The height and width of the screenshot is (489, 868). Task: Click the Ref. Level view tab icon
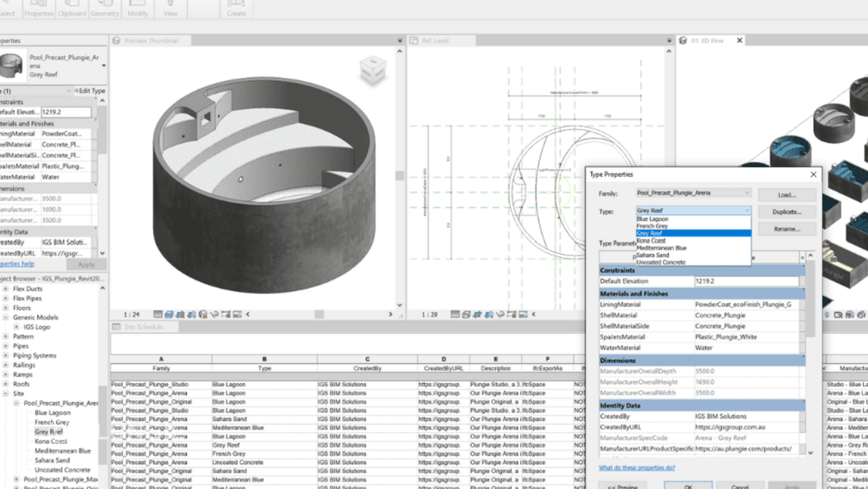(x=413, y=41)
